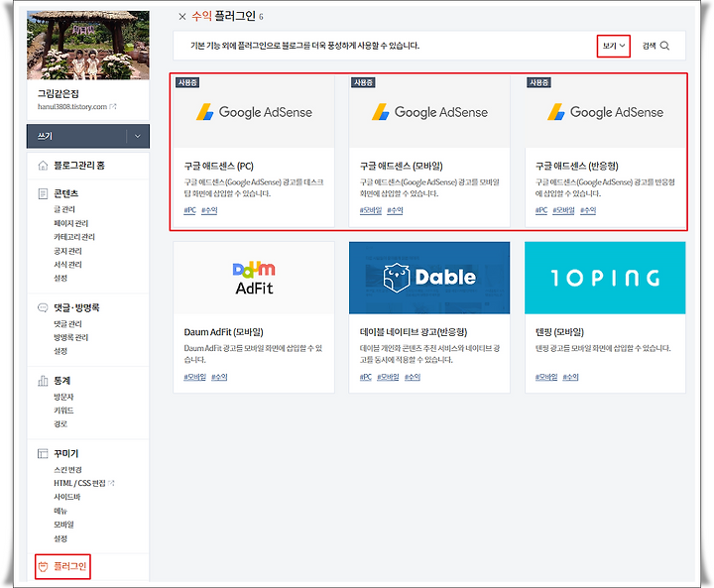Click #모바일 tag on 구글 애드센스 (모바일) card
The image size is (714, 588).
pos(371,210)
